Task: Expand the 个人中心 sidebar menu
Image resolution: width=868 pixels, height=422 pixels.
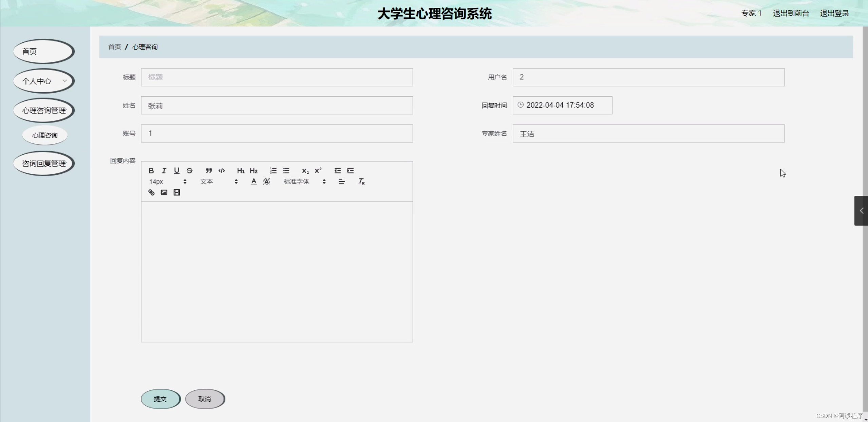Action: click(43, 81)
